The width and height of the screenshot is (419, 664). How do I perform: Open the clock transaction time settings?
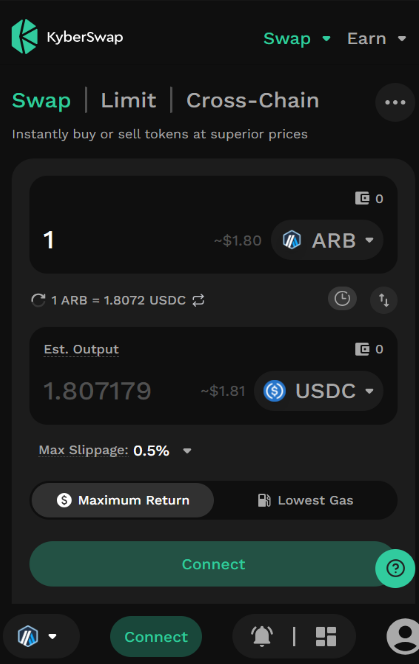pyautogui.click(x=342, y=299)
